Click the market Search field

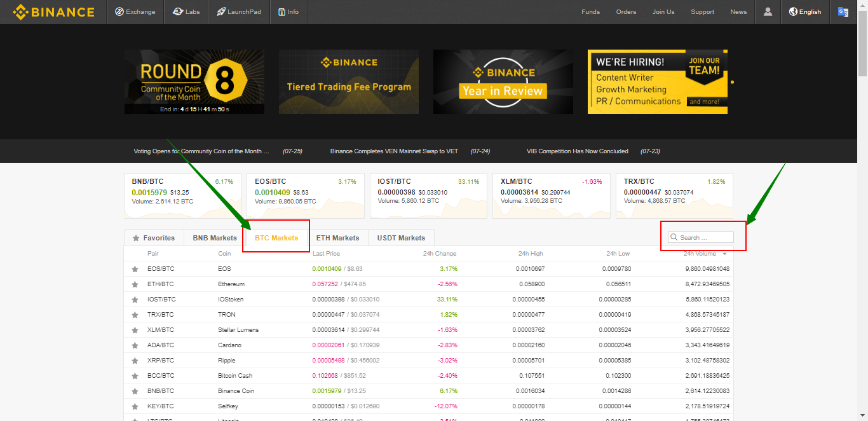[700, 237]
